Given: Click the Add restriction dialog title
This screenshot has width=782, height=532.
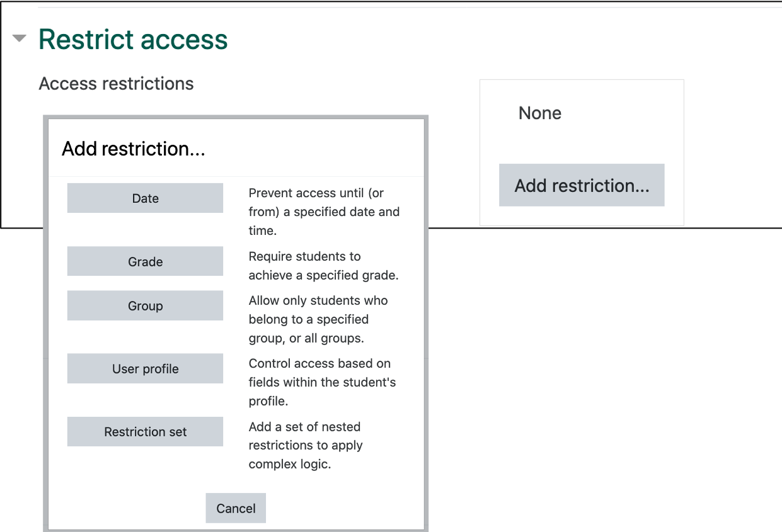Looking at the screenshot, I should click(x=133, y=149).
